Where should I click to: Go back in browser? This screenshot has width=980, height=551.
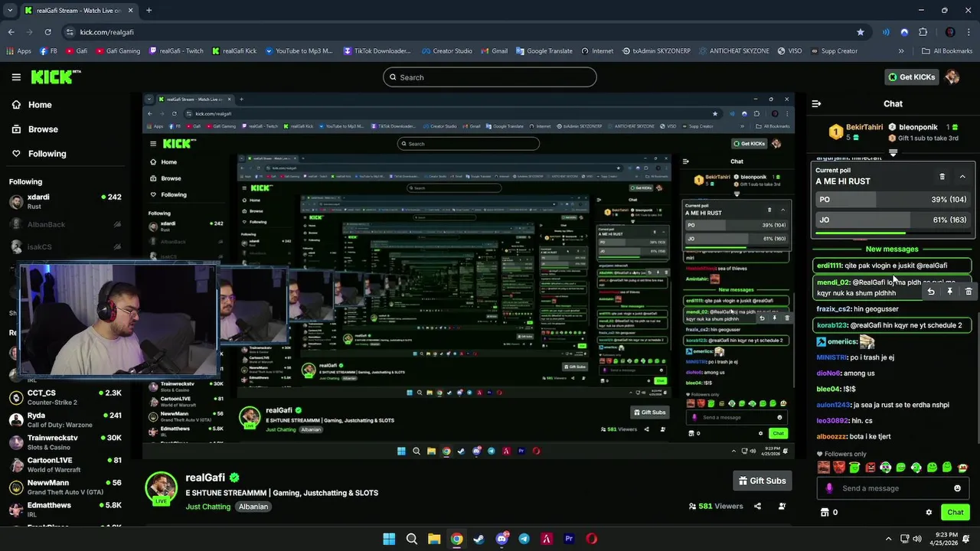pos(11,32)
